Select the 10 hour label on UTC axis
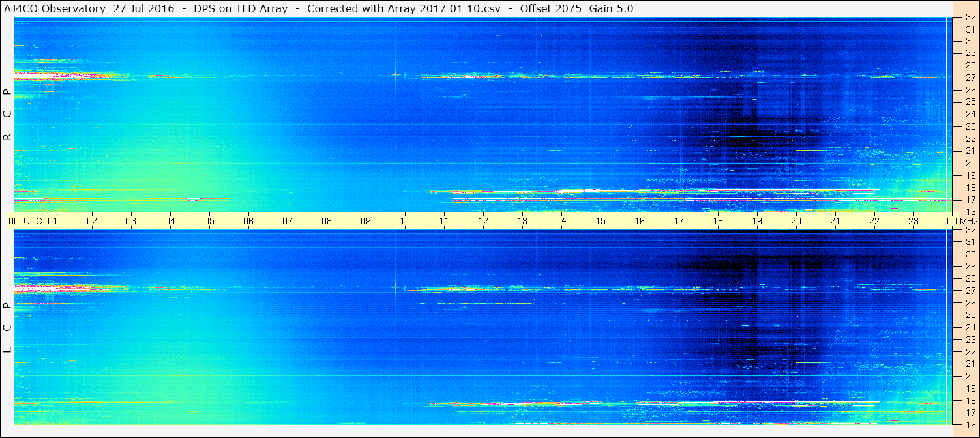980x438 pixels. pyautogui.click(x=405, y=222)
